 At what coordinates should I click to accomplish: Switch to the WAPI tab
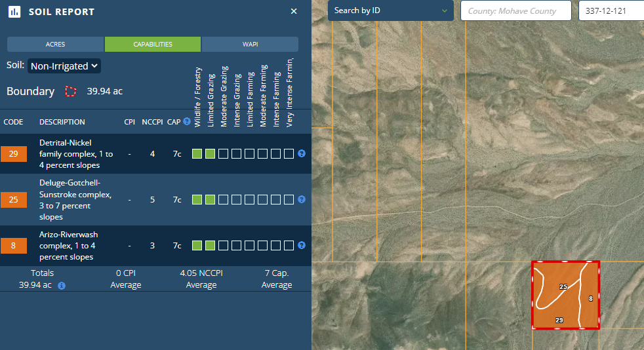(250, 45)
